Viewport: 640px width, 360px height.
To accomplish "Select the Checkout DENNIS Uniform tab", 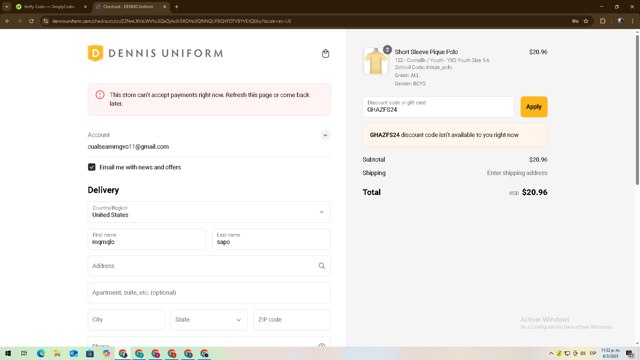I will click(x=128, y=7).
